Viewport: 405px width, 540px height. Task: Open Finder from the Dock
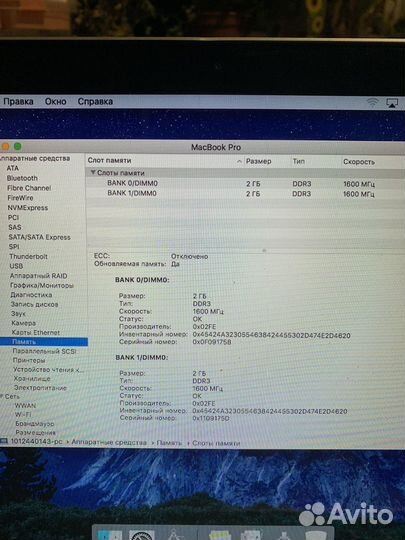pos(110,534)
